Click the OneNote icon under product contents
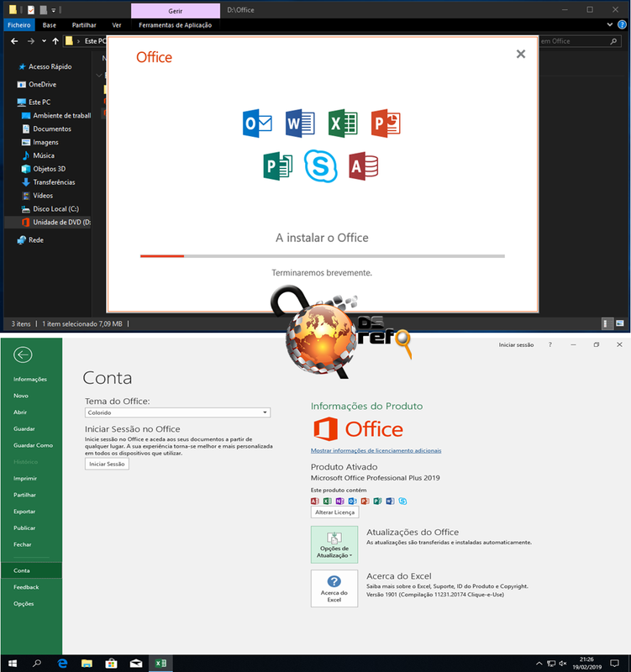 (340, 501)
